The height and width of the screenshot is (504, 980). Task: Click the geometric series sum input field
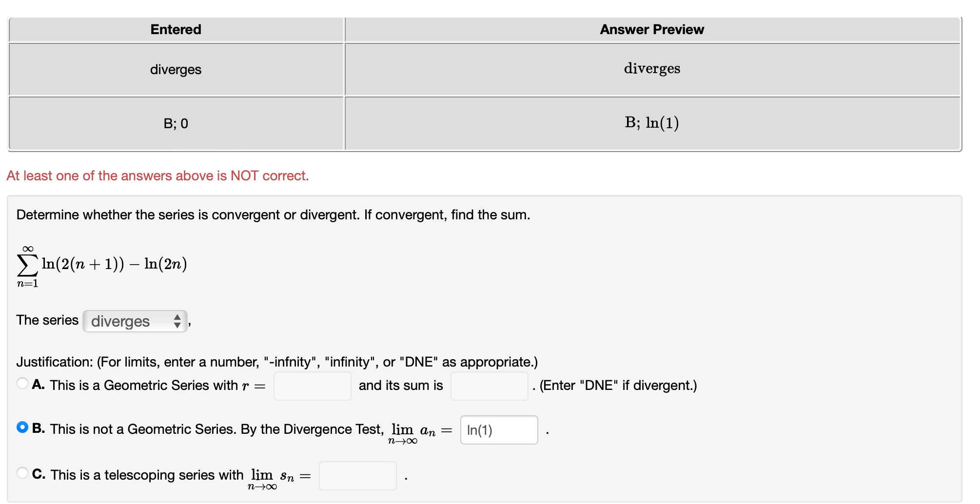pos(489,386)
